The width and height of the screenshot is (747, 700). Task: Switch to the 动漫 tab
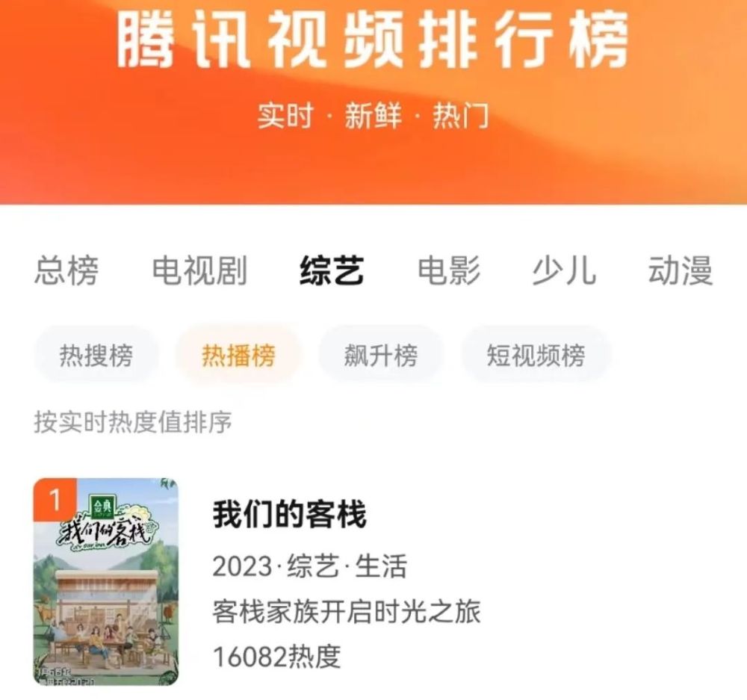(681, 270)
